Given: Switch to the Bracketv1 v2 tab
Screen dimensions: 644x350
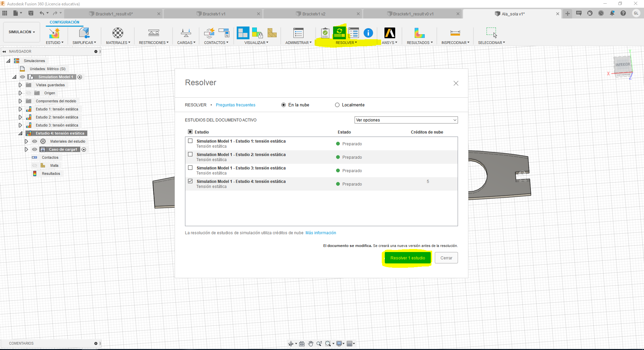Looking at the screenshot, I should point(313,14).
